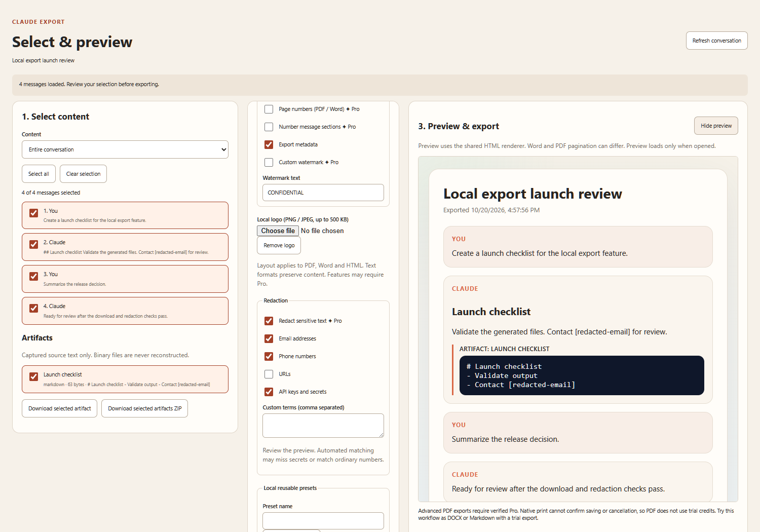Refresh the conversation
The width and height of the screenshot is (760, 532).
pos(716,41)
